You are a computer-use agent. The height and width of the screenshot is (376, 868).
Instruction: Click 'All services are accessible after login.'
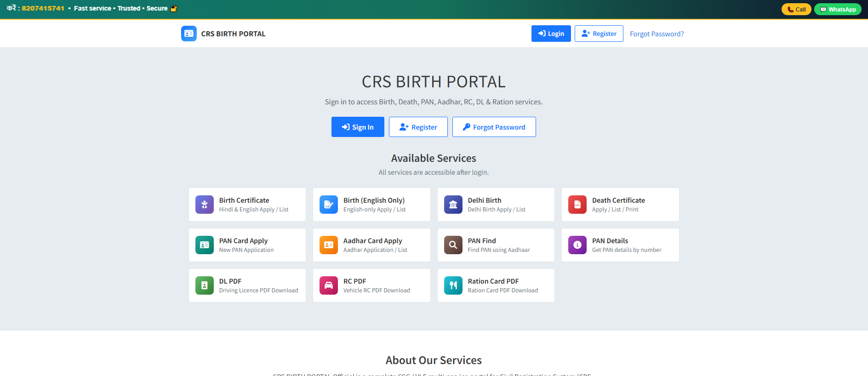434,172
